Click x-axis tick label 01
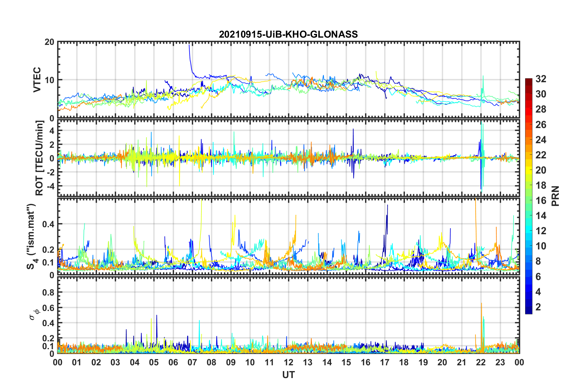This screenshot has width=577, height=392. pyautogui.click(x=77, y=363)
